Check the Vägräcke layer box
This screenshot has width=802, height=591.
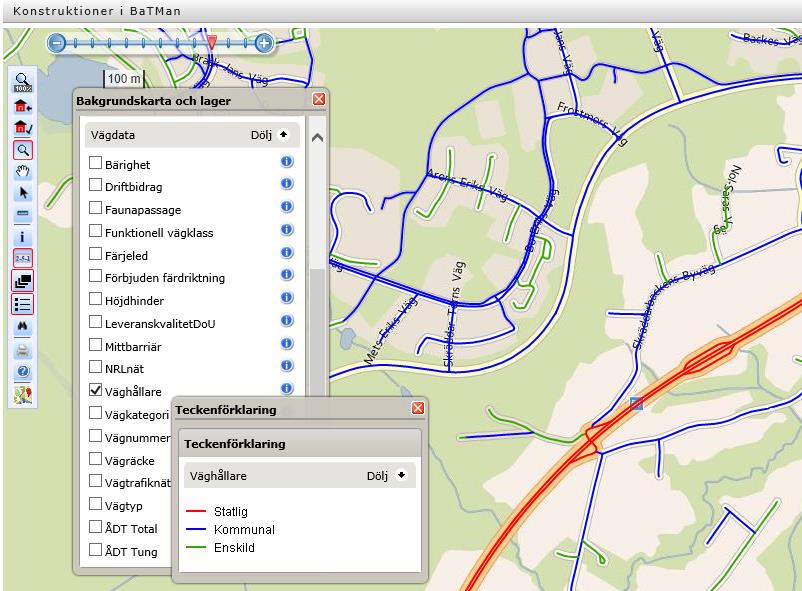95,458
